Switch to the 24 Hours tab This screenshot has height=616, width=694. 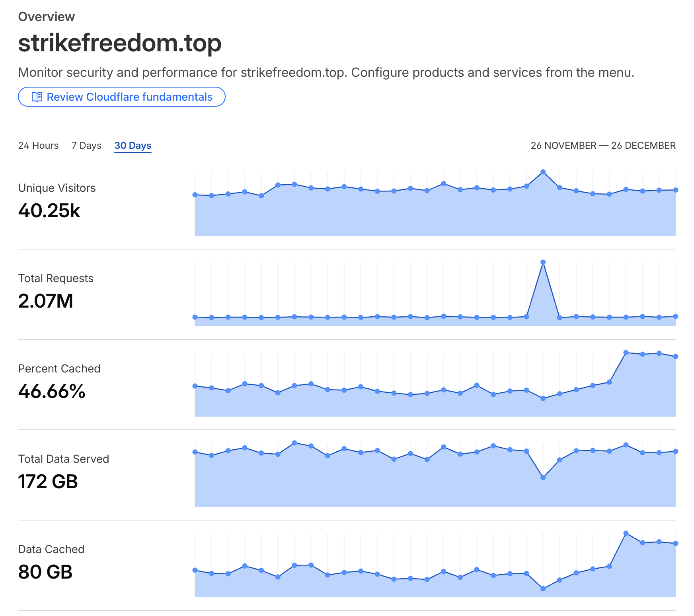pyautogui.click(x=38, y=146)
